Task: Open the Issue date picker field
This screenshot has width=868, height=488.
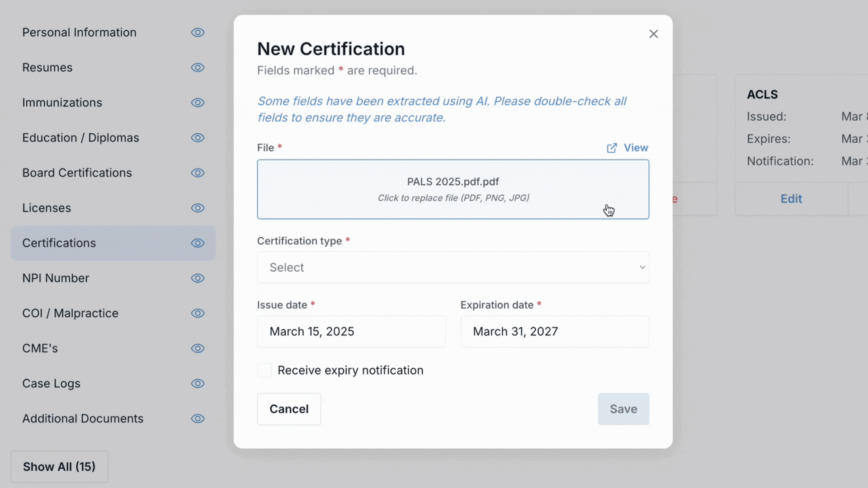Action: click(351, 332)
